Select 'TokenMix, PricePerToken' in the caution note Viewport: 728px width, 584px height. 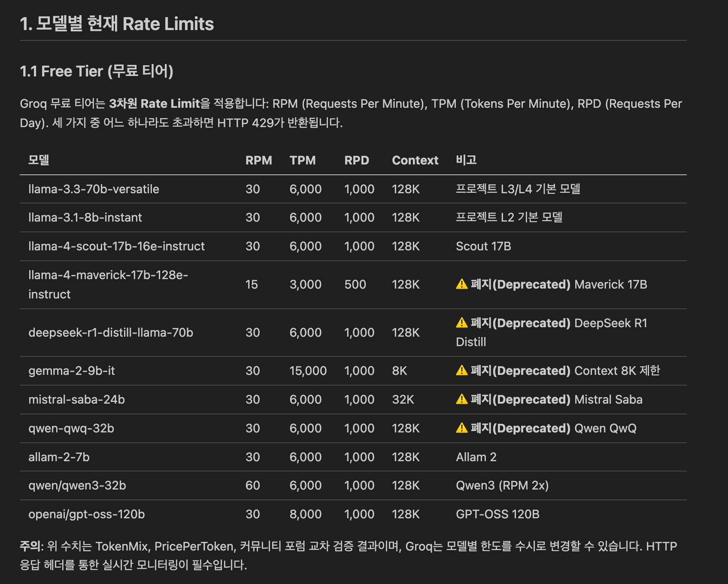point(165,546)
